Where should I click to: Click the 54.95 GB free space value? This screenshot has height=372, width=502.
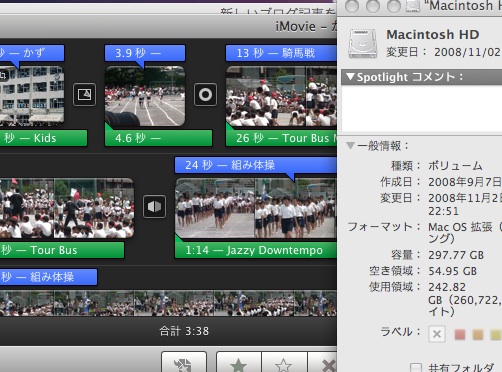click(452, 271)
